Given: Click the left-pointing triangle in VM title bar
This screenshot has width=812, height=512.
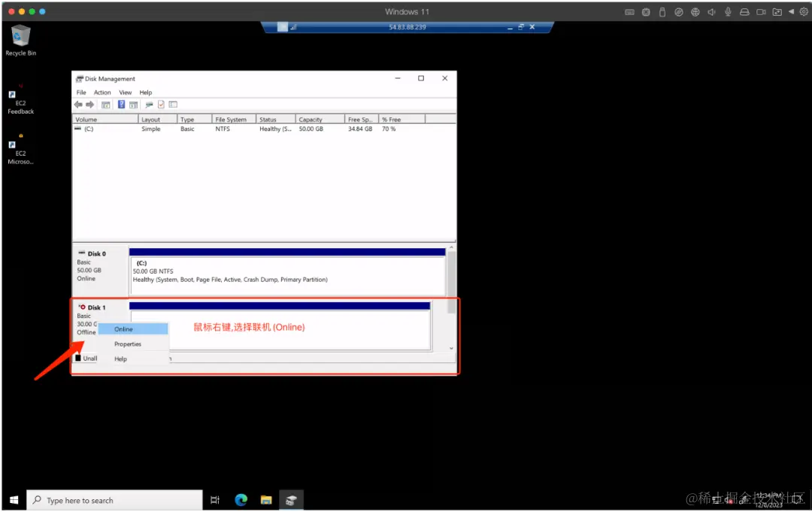Looking at the screenshot, I should tap(791, 11).
